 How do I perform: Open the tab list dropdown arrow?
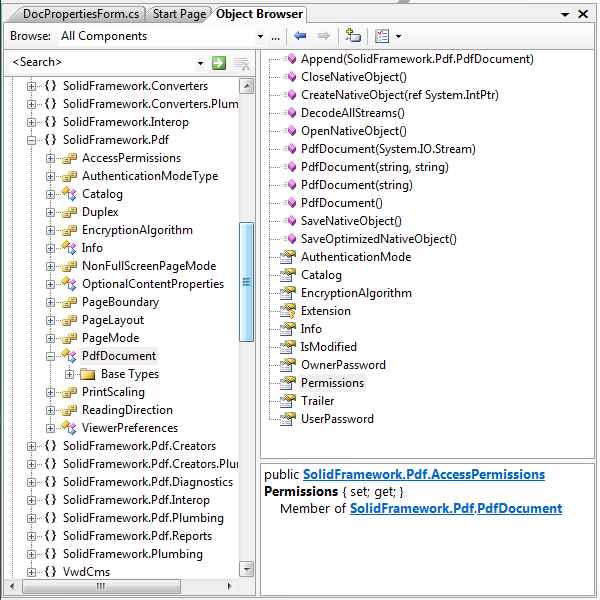click(565, 15)
